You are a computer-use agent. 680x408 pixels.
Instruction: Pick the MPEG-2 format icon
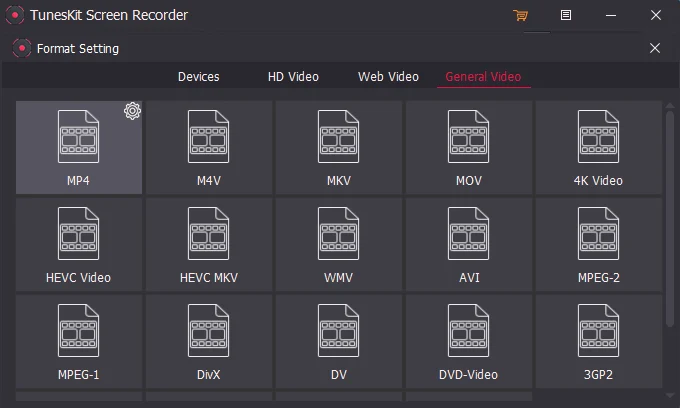tap(598, 234)
